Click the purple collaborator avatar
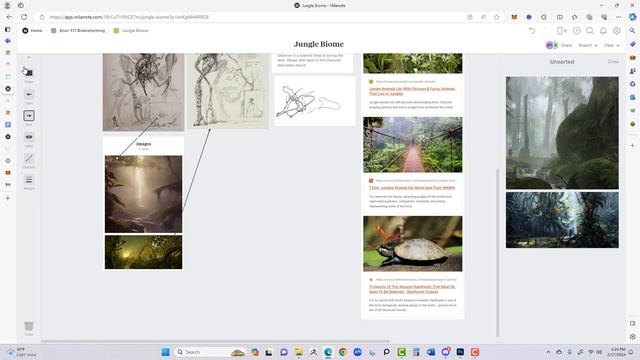This screenshot has width=640, height=360. click(x=549, y=45)
